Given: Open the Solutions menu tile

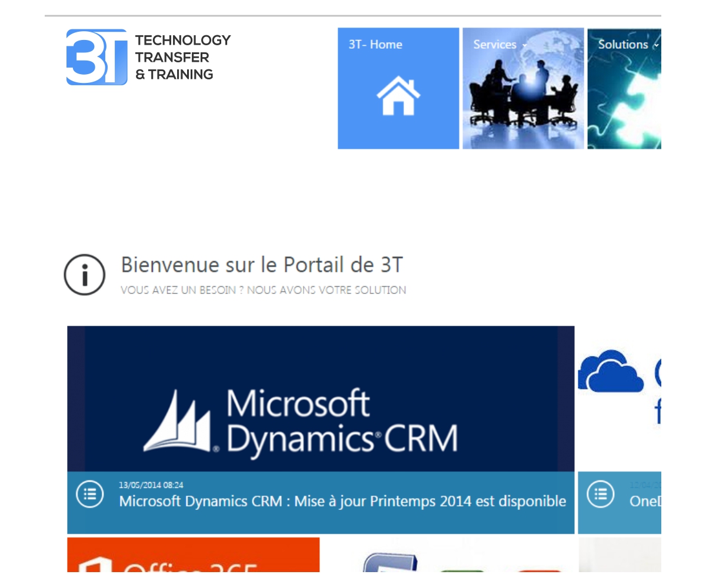Looking at the screenshot, I should (624, 88).
